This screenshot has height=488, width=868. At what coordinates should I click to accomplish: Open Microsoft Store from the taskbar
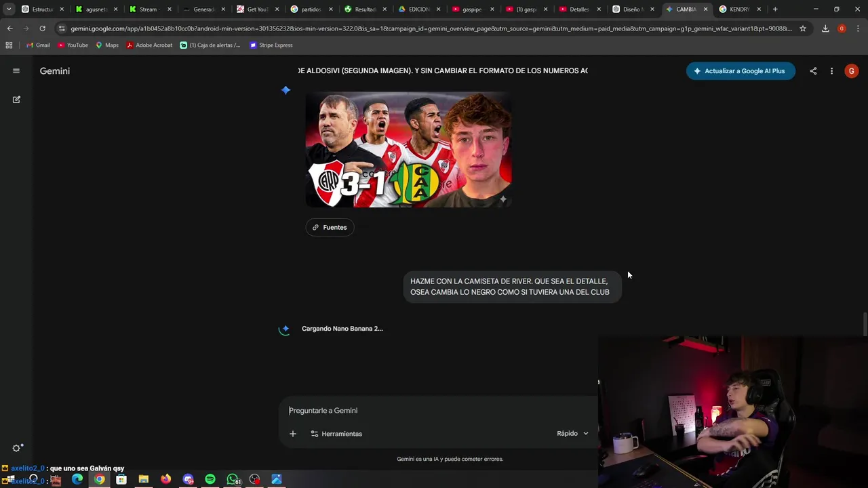point(121,479)
